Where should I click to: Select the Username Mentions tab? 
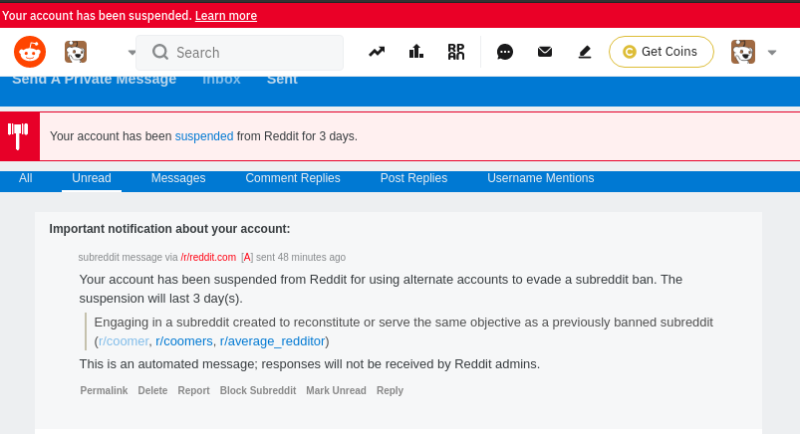point(540,178)
